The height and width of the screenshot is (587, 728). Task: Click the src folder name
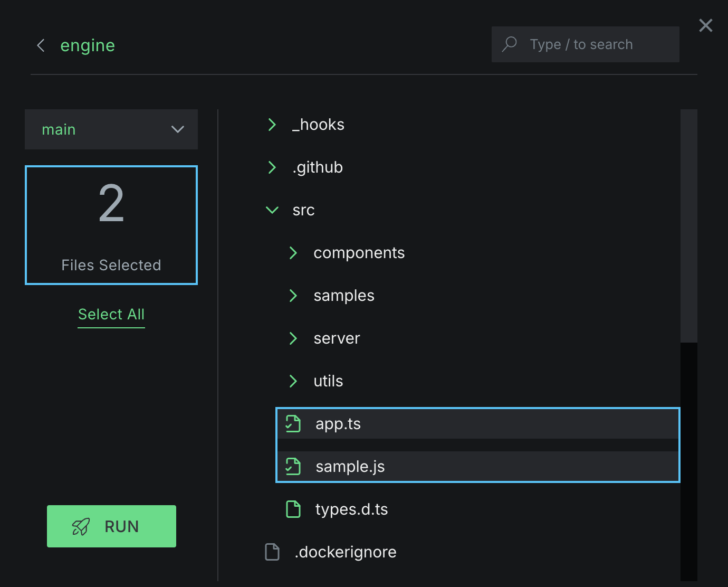pos(303,210)
